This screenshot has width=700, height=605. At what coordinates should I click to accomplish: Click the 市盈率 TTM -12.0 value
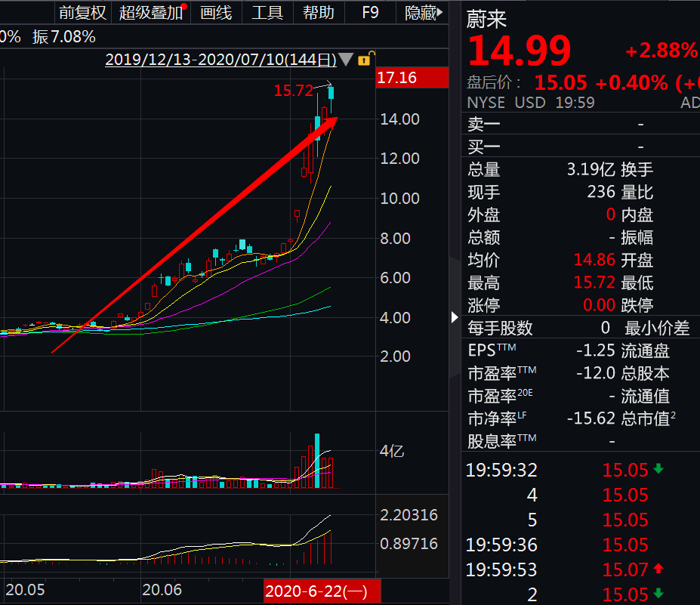596,373
